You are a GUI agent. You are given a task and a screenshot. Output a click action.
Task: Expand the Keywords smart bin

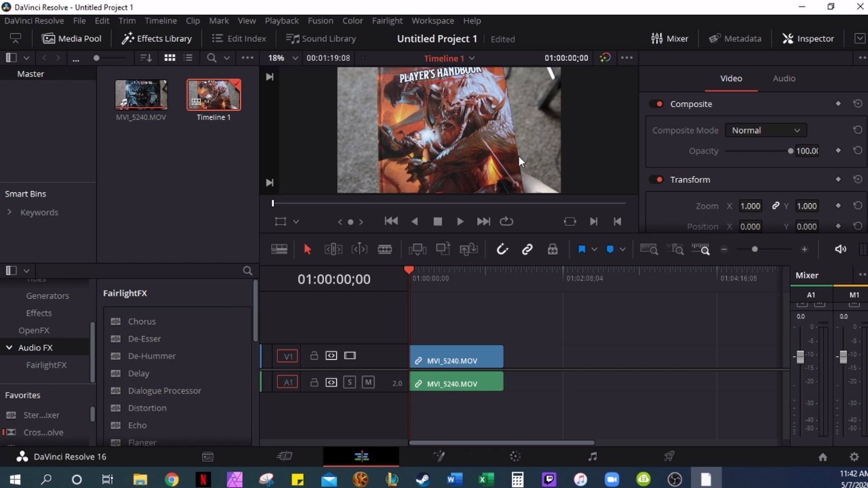click(9, 212)
